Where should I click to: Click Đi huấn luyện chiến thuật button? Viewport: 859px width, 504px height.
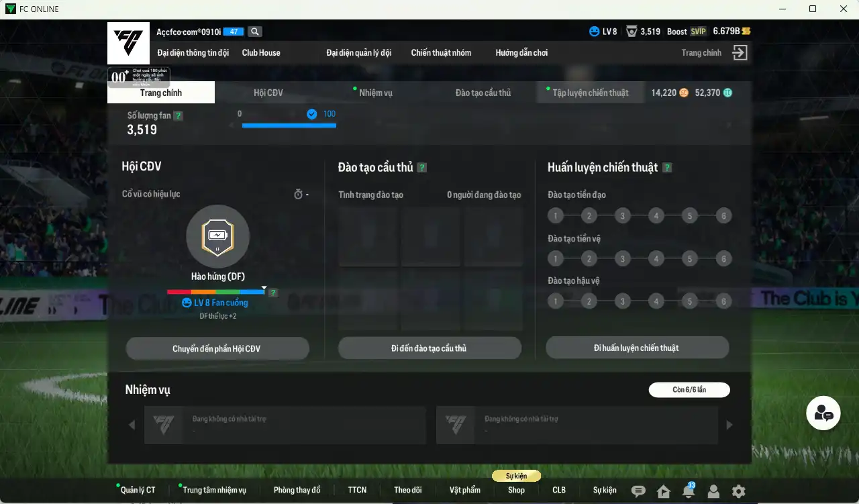pos(637,348)
